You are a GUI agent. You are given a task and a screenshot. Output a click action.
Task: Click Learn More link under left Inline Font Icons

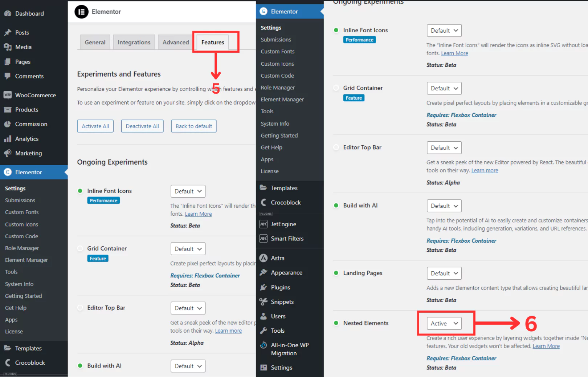[198, 214]
